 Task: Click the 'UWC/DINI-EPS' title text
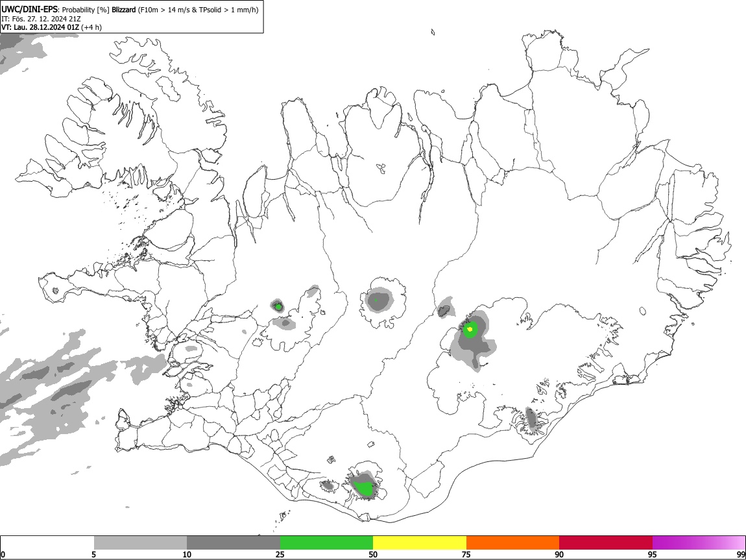(29, 10)
